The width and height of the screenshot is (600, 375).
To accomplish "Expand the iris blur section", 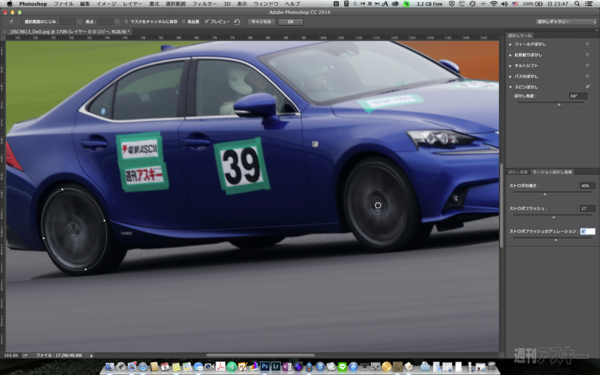I will tap(510, 55).
